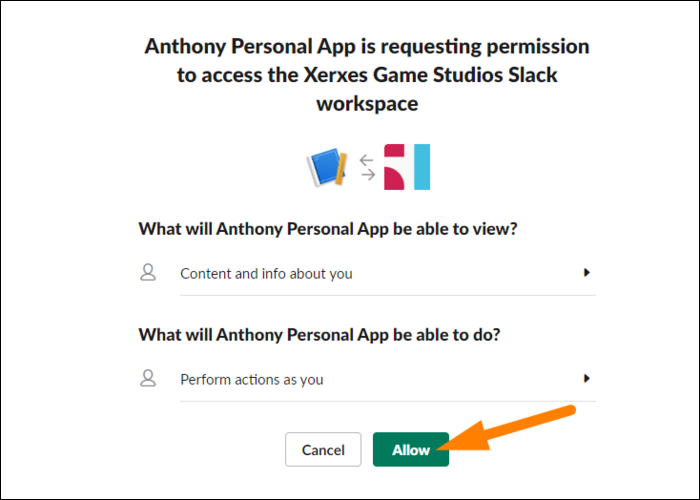The width and height of the screenshot is (700, 500).
Task: Click the right-pointing arrow between the logos
Action: click(367, 176)
